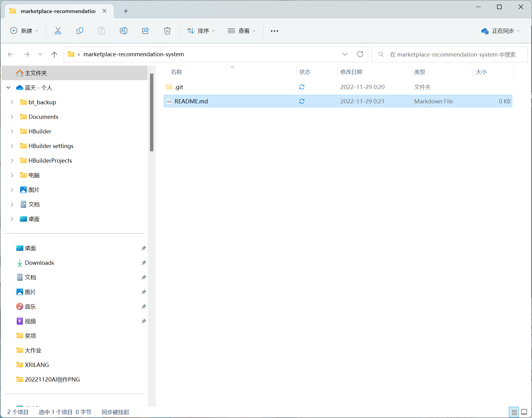Viewport: 532px width, 418px height.
Task: Open the 大作业 folder in quick access
Action: (x=33, y=350)
